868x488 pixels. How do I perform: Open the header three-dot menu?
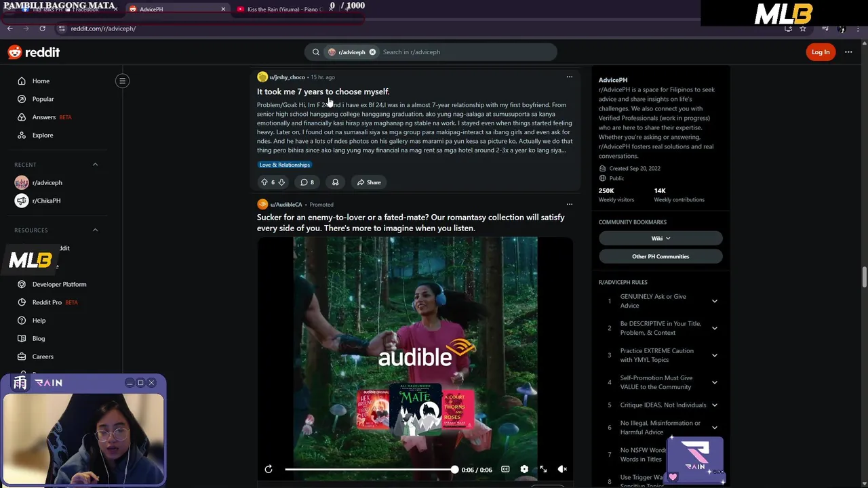848,52
